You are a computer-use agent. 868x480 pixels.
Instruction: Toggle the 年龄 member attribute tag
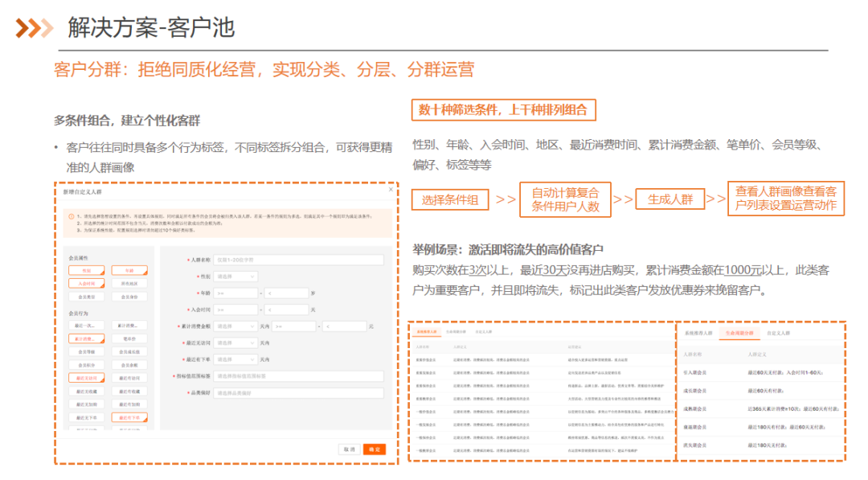(129, 270)
